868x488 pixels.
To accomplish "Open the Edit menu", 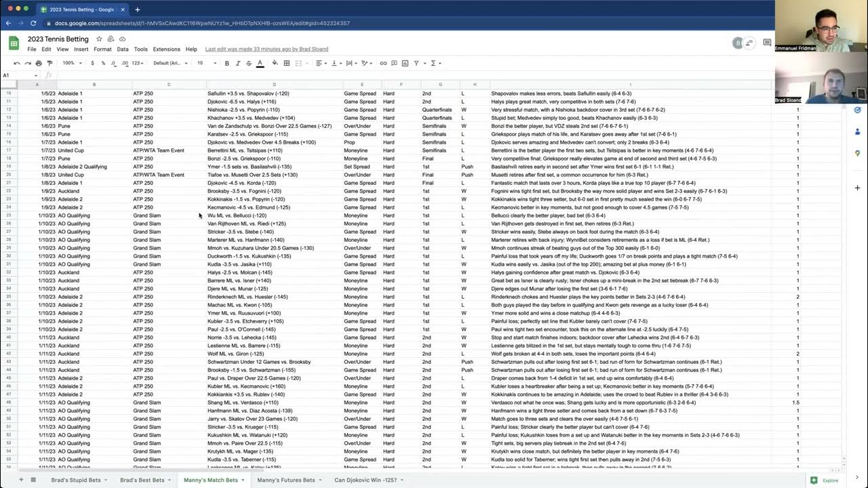I will [46, 49].
